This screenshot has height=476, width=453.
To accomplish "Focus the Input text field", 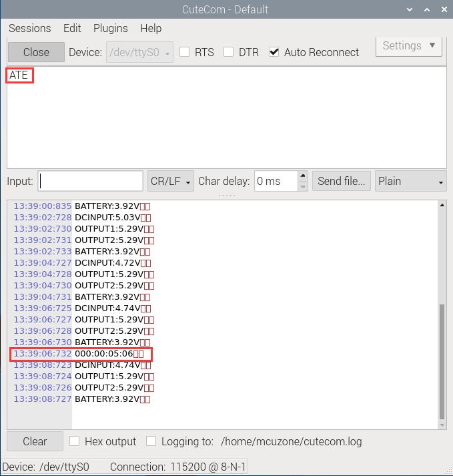I will pos(91,181).
